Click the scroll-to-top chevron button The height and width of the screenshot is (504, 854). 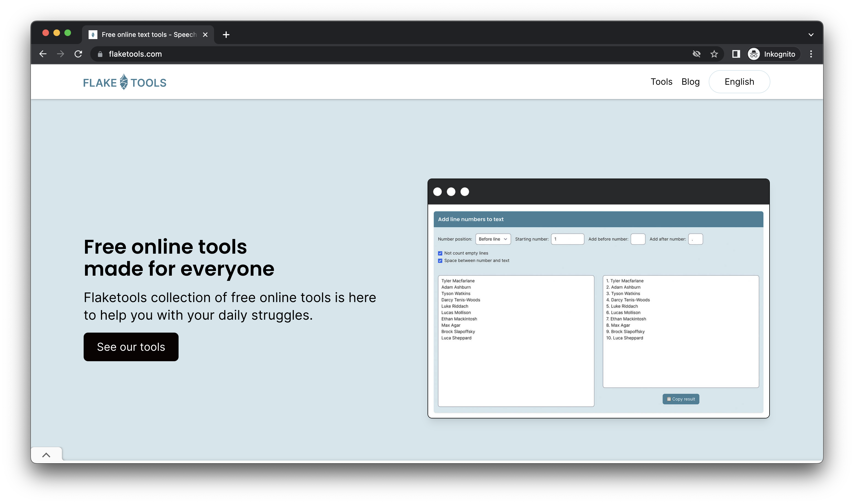(46, 455)
